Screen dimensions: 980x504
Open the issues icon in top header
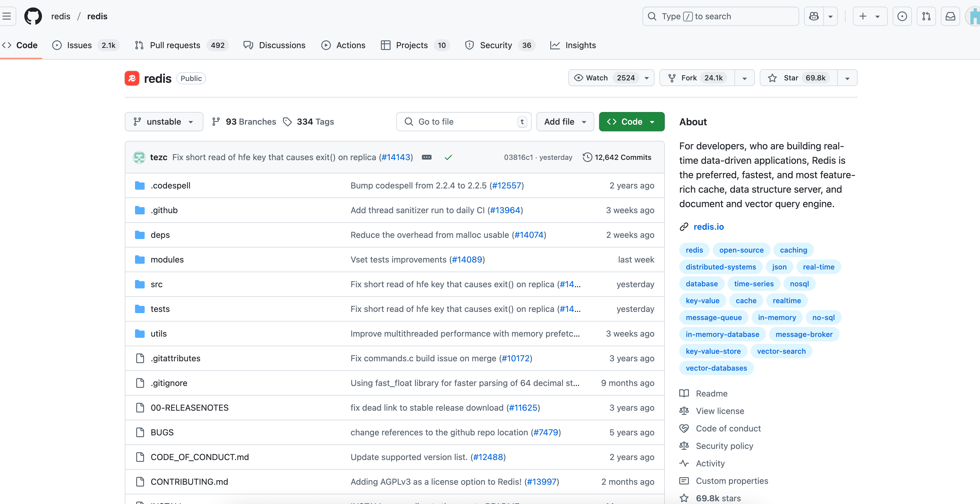click(x=902, y=16)
